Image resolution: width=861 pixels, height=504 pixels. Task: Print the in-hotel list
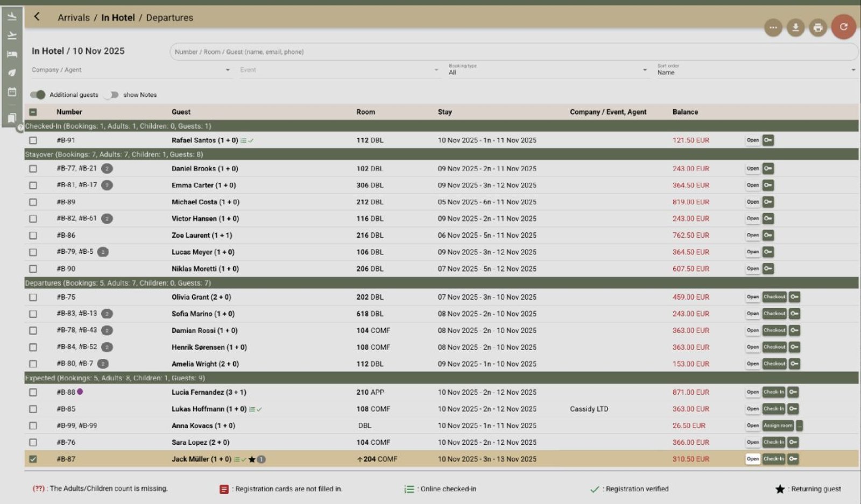818,27
